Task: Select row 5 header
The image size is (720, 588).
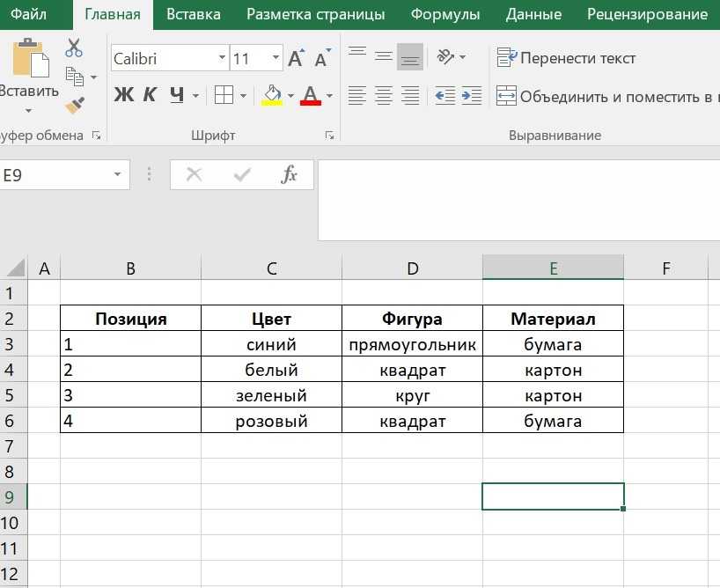Action: tap(13, 394)
